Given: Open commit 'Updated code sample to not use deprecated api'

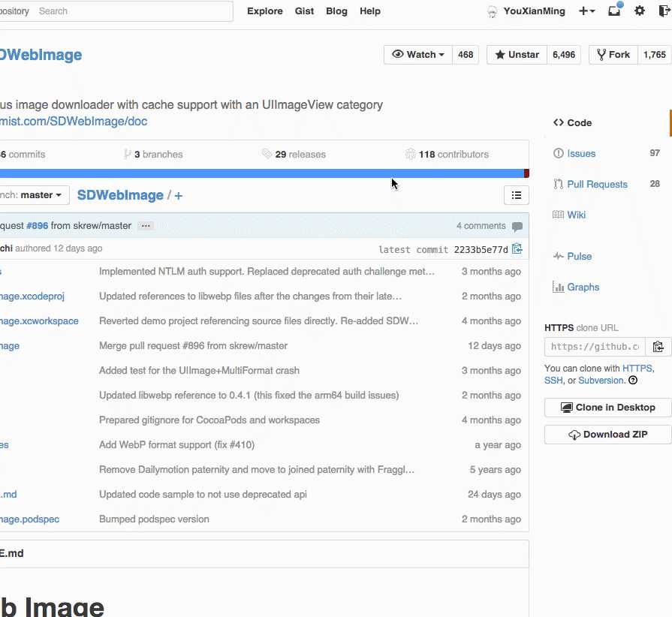Looking at the screenshot, I should click(203, 495).
